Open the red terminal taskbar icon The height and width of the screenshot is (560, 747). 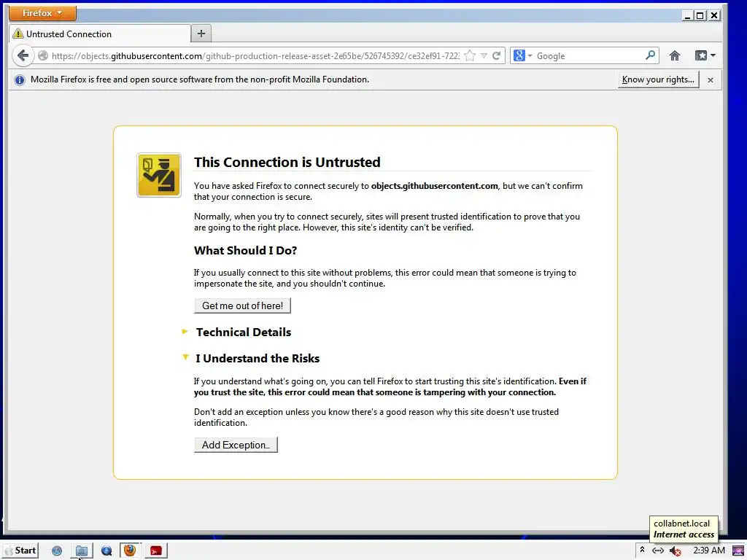click(x=156, y=551)
